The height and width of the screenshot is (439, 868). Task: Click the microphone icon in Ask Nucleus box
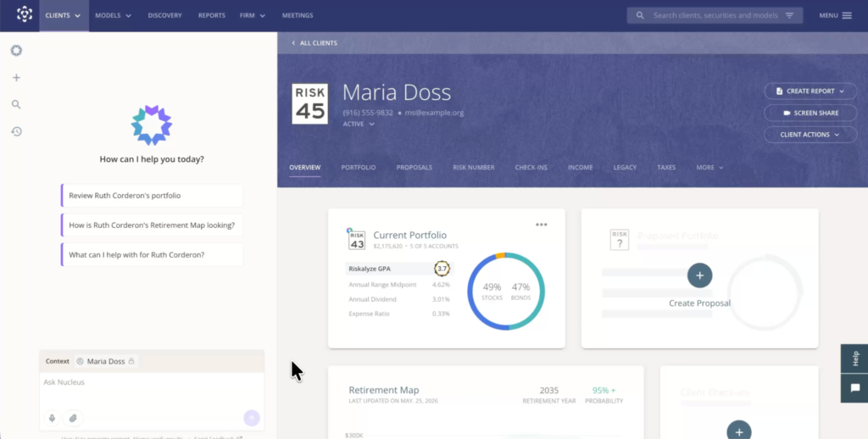[x=52, y=418]
